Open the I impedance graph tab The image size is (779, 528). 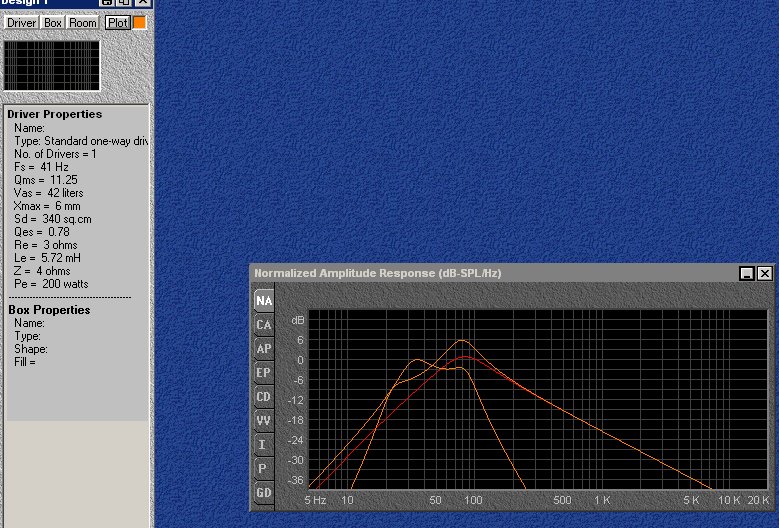click(x=264, y=445)
